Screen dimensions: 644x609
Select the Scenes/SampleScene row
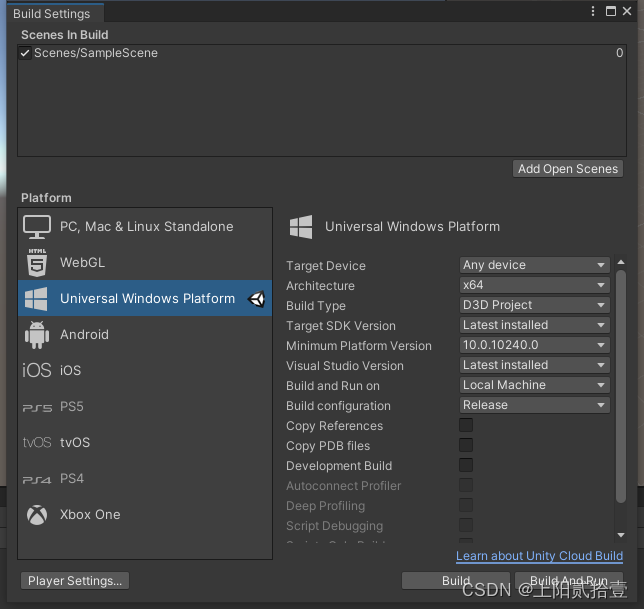coord(322,53)
